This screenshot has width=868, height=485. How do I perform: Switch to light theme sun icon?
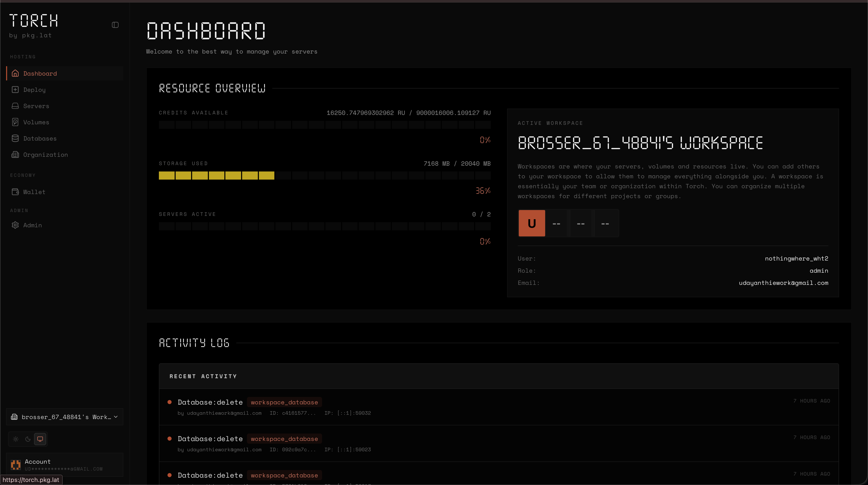(x=16, y=439)
